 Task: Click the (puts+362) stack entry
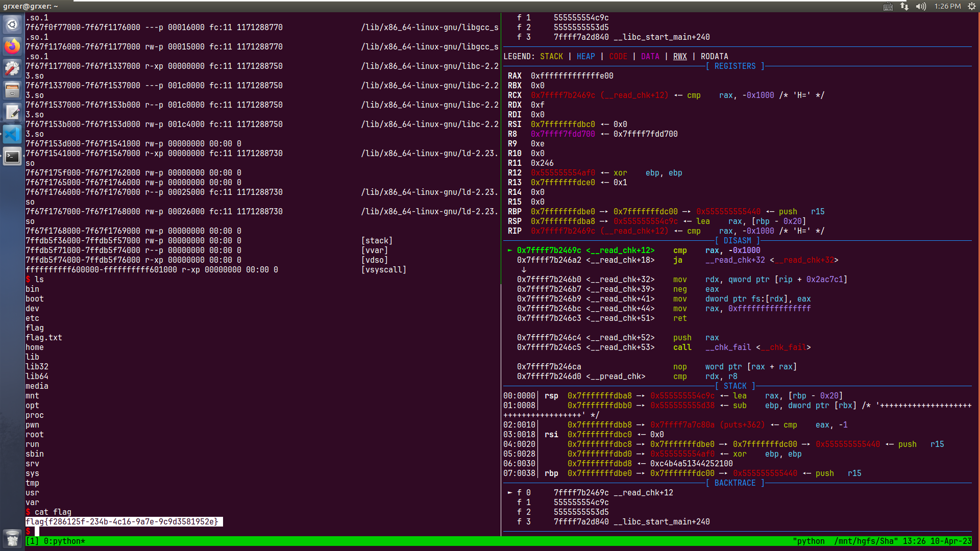742,425
